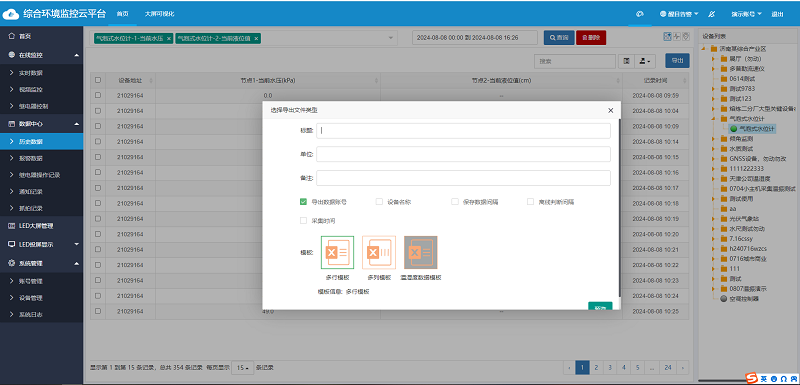Expand the 醒目告警 dropdown in header
The image size is (800, 385).
click(679, 14)
